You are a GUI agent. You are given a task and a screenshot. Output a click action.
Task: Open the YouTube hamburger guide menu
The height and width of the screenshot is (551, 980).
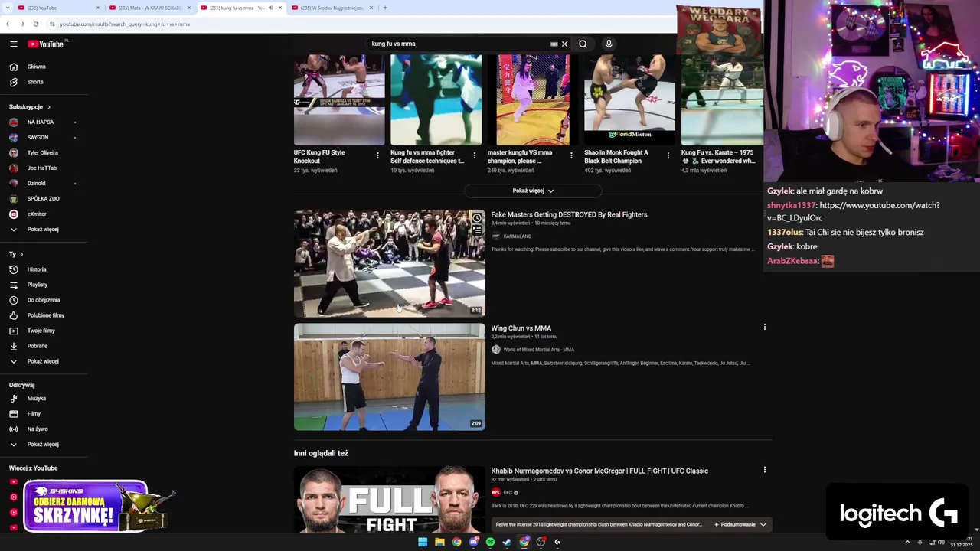coord(14,44)
